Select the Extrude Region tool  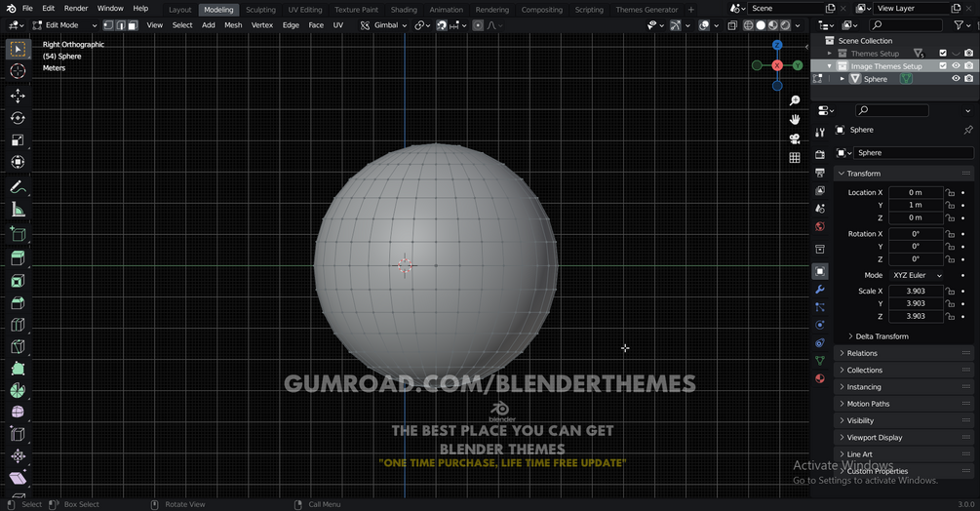(18, 258)
